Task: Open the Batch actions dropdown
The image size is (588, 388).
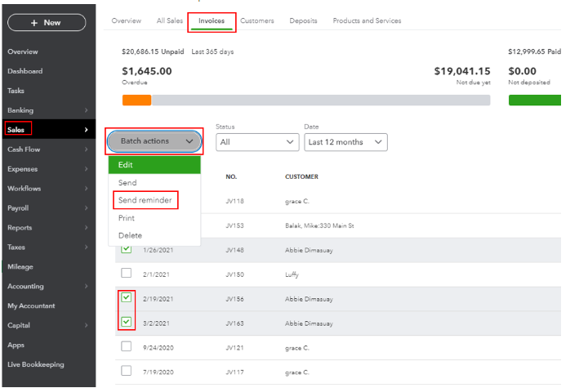Action: [x=154, y=141]
